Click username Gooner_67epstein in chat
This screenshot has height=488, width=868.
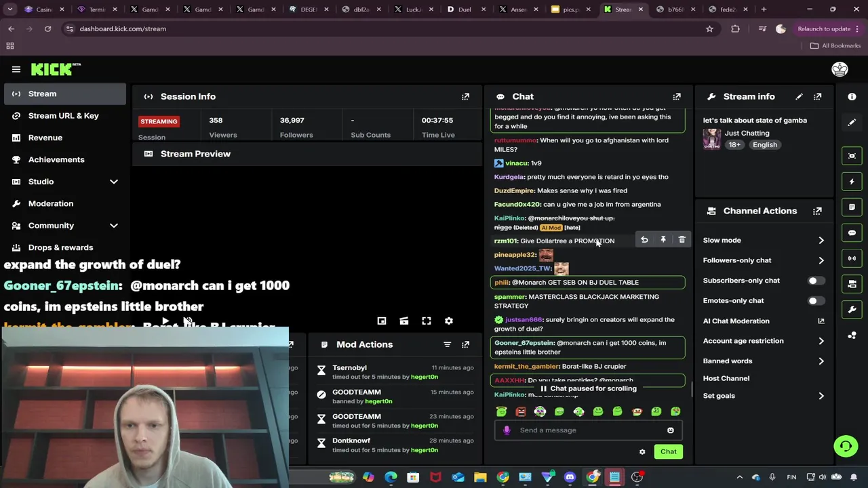(x=524, y=343)
